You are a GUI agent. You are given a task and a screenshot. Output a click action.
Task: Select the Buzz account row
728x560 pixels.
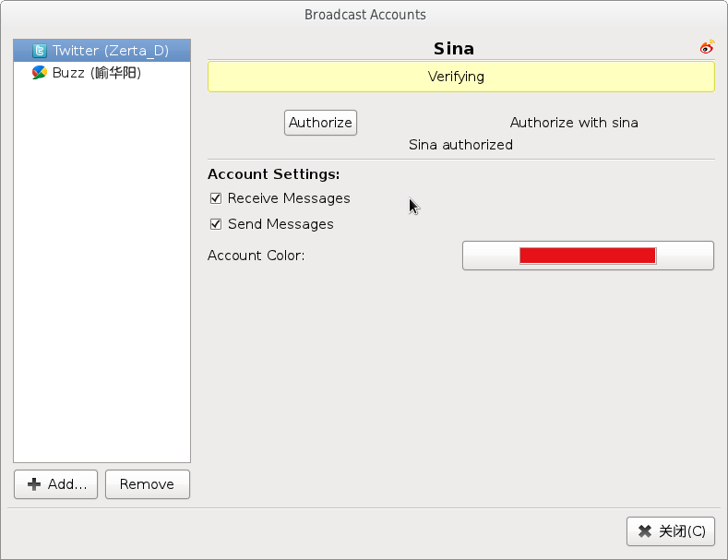coord(102,73)
